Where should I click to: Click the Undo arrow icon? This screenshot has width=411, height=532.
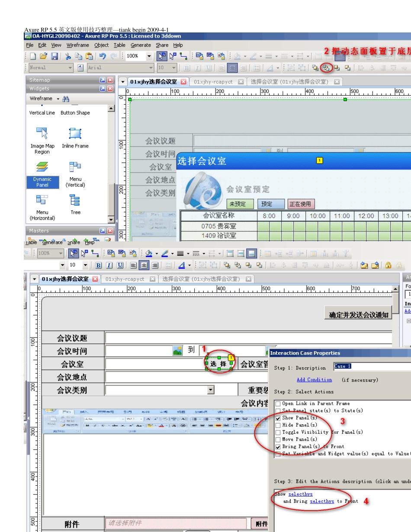(x=102, y=56)
